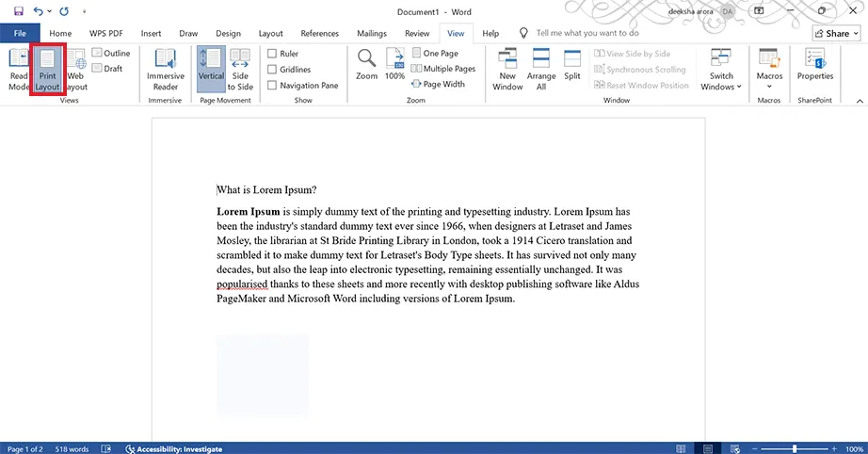
Task: Click the zoom in plus button
Action: pyautogui.click(x=834, y=449)
